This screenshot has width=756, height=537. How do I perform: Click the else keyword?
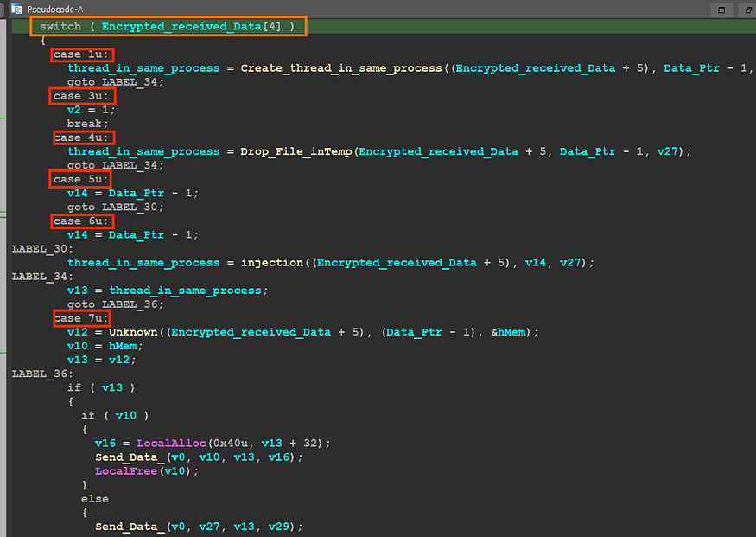pos(94,499)
